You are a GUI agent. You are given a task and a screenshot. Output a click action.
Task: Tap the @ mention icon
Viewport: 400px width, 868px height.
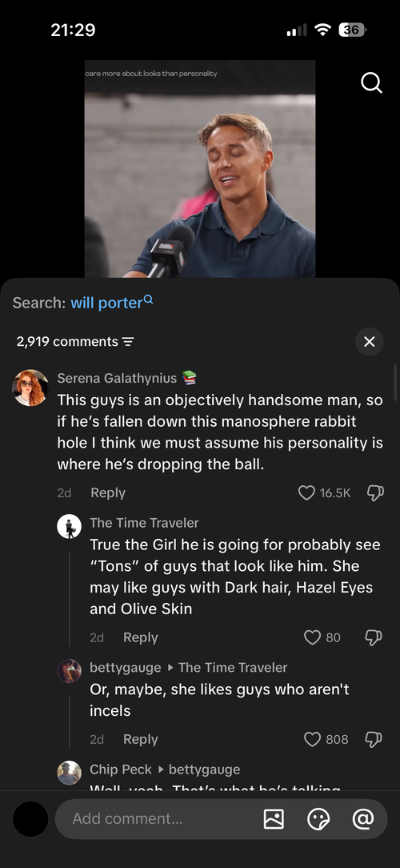coord(363,818)
